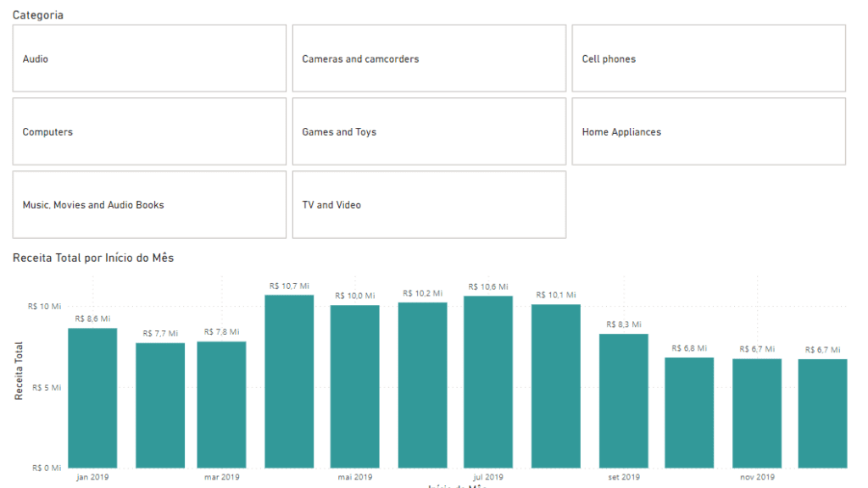
Task: Click the 'Receita Total por Início do Mês' chart title
Action: tap(93, 258)
